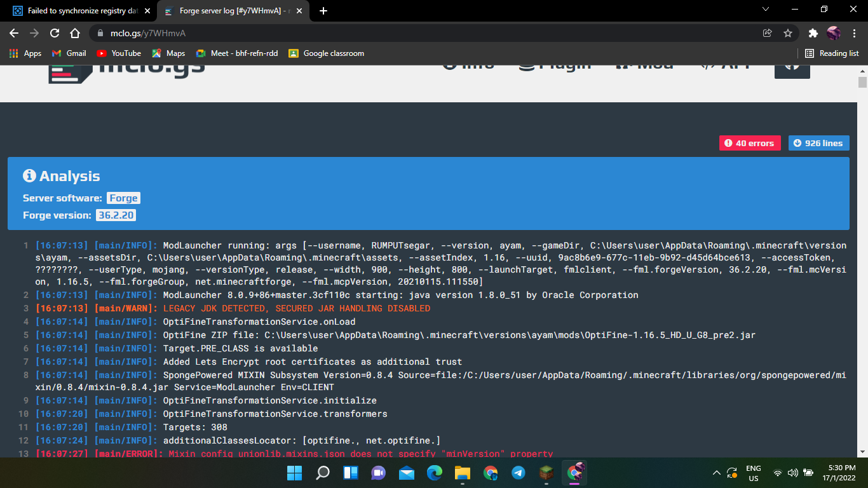The height and width of the screenshot is (488, 868).
Task: Select log line number 9
Action: 25,400
